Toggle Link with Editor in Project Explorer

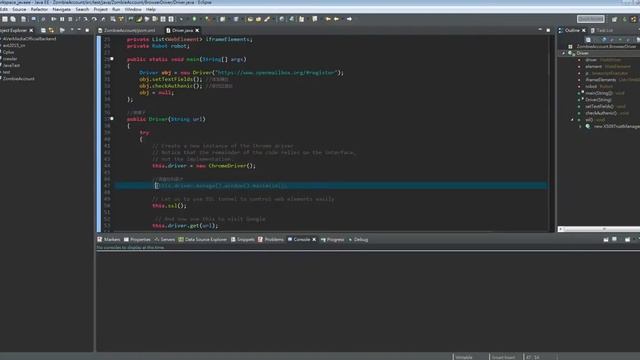pyautogui.click(x=51, y=30)
